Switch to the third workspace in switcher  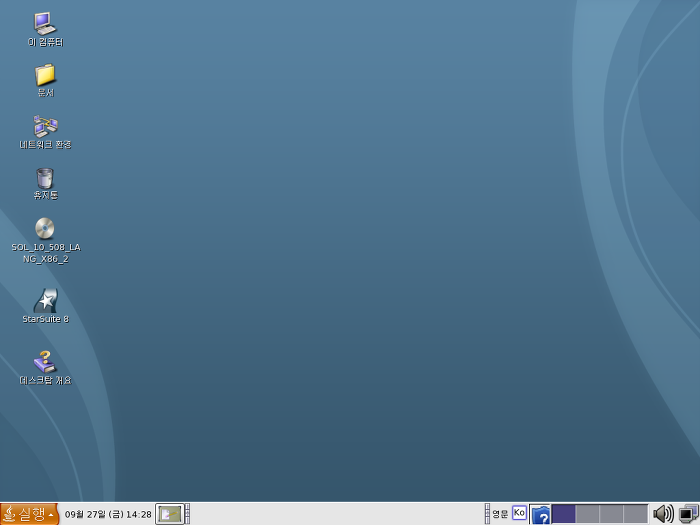612,514
